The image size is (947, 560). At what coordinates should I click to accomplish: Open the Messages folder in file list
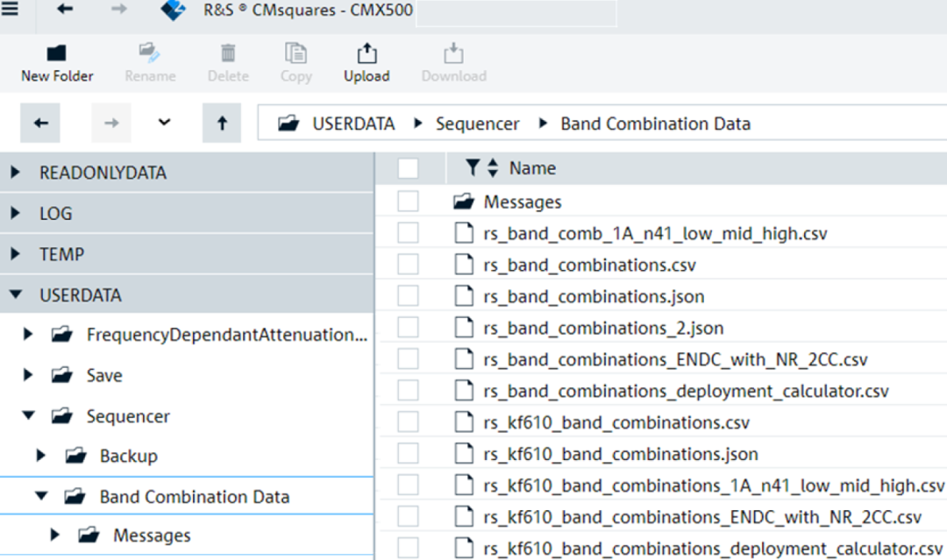(522, 202)
